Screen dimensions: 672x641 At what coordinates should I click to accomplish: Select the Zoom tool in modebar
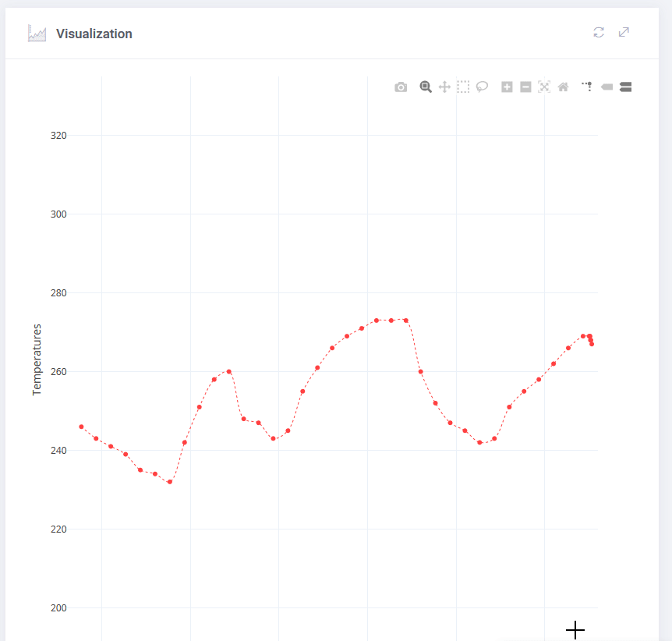tap(426, 87)
